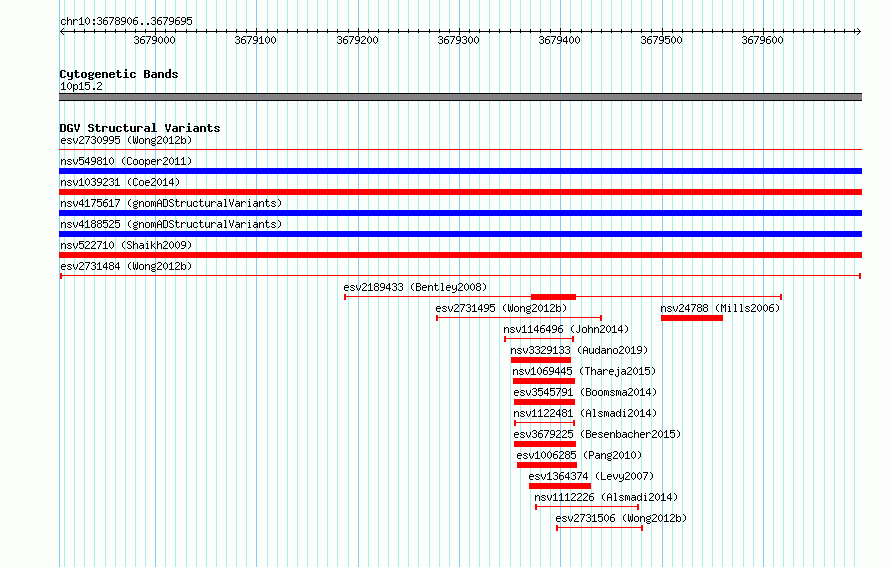Open nsv3329133 (Audano2019) variant label

tap(579, 350)
